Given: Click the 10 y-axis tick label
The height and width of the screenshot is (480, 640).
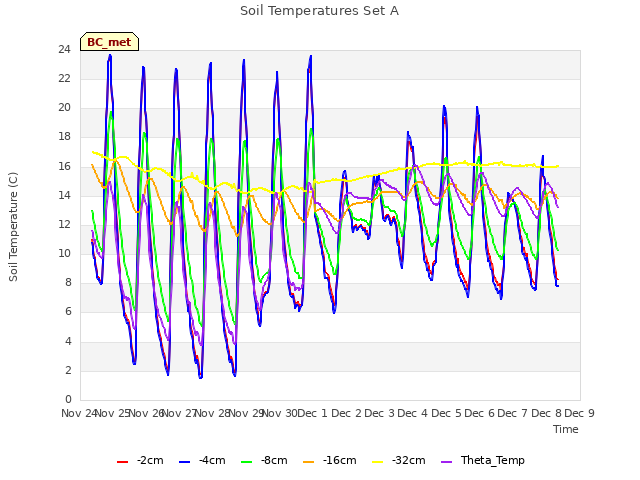Looking at the screenshot, I should point(64,254).
